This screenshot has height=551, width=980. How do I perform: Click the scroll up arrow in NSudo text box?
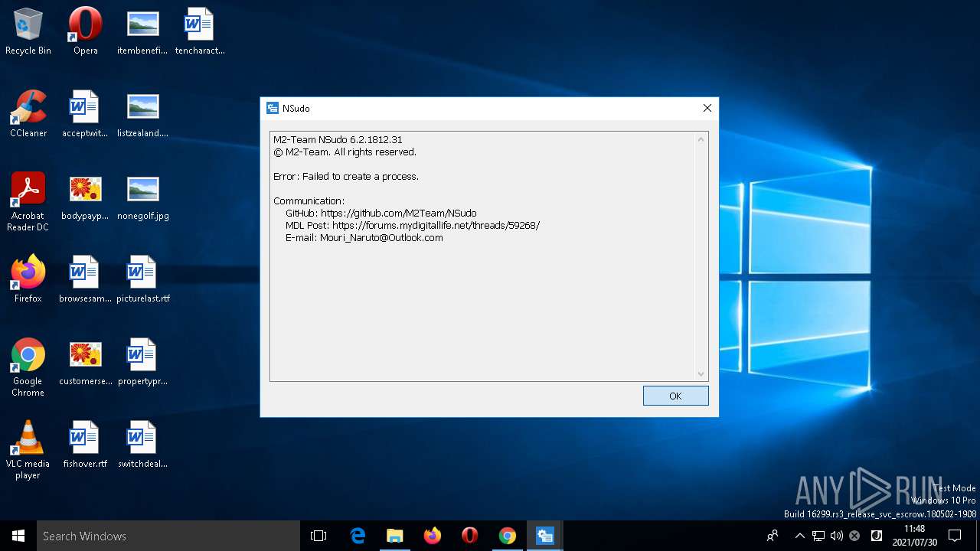pos(701,139)
